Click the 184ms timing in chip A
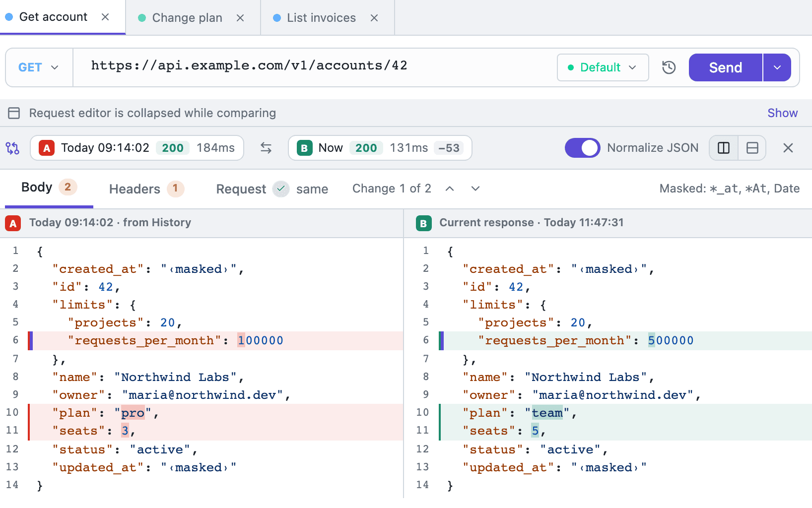Image resolution: width=812 pixels, height=508 pixels. point(215,148)
